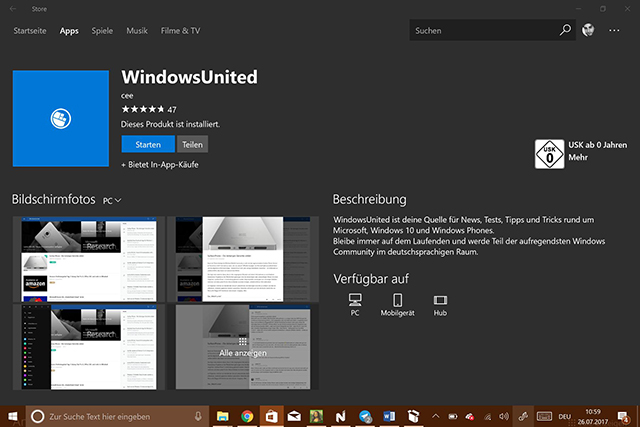This screenshot has width=640, height=427.
Task: Click the Cortana circle icon
Action: (38, 416)
